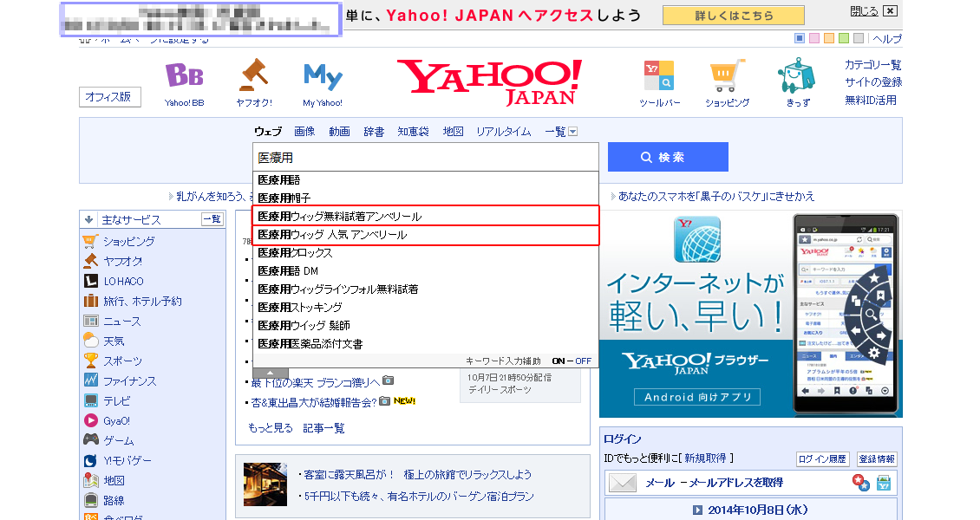Pick suggestion 医療用ウィッグ 人気 アンベリール
The width and height of the screenshot is (980, 520).
pos(426,235)
